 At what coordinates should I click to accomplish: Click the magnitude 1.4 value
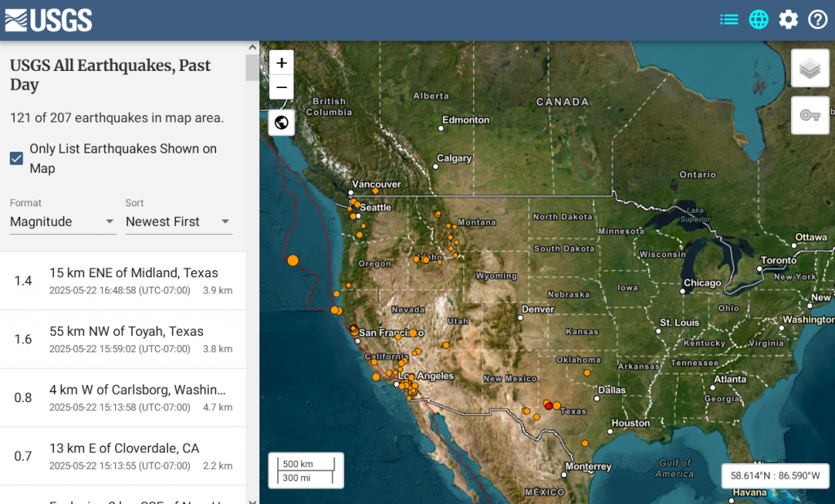(23, 281)
